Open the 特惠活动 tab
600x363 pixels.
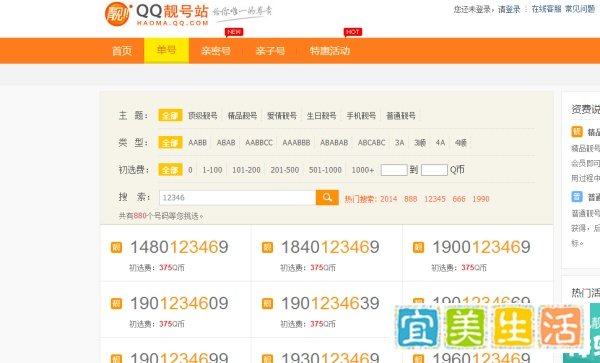330,51
